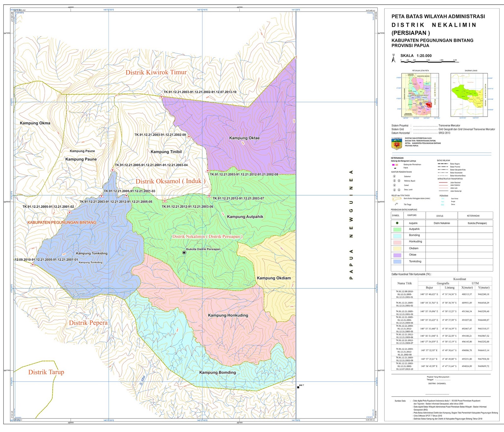Click the scale bar under SKALA 1:20.000
Screen dimensions: 504x432
(x=429, y=62)
